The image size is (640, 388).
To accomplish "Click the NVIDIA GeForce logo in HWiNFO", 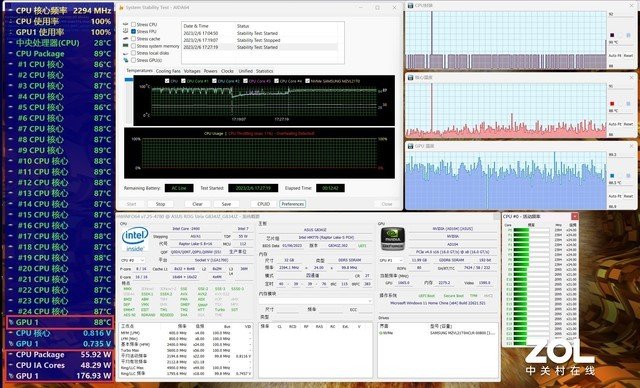I will [393, 239].
